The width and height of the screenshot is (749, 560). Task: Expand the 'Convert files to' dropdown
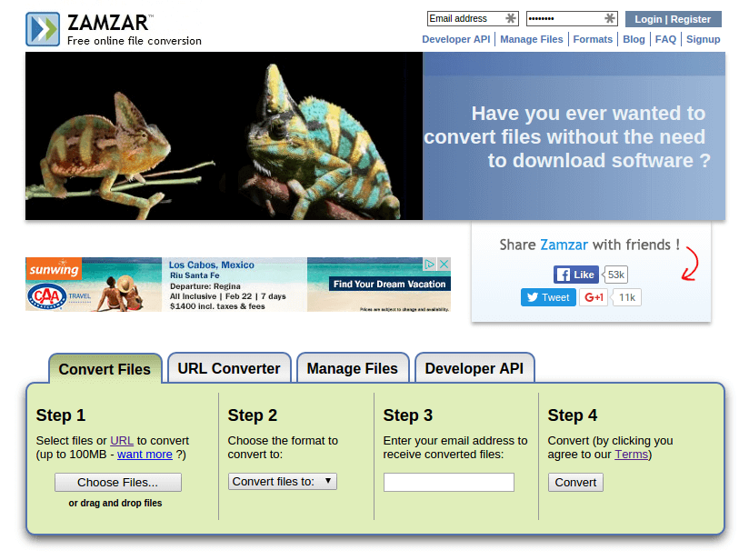click(x=282, y=482)
